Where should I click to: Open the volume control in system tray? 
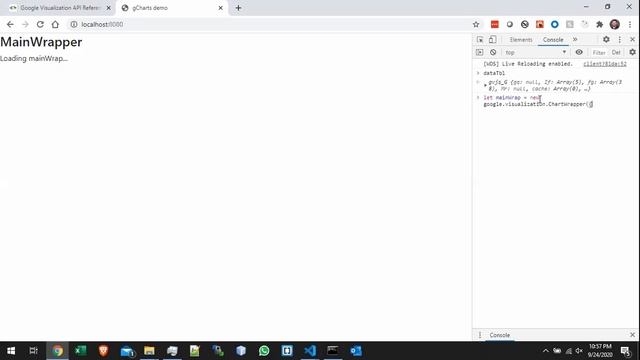(x=579, y=351)
